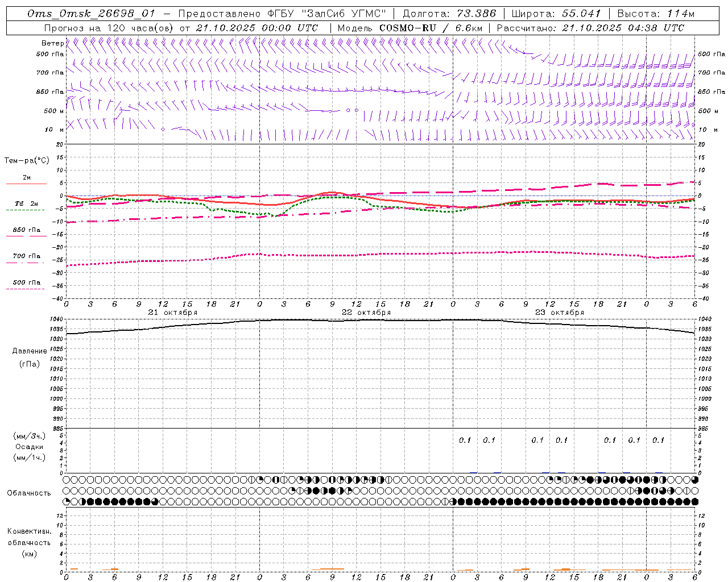Click the 1015 value on left pressure axis
Screen dimensions: 728x582
57,369
